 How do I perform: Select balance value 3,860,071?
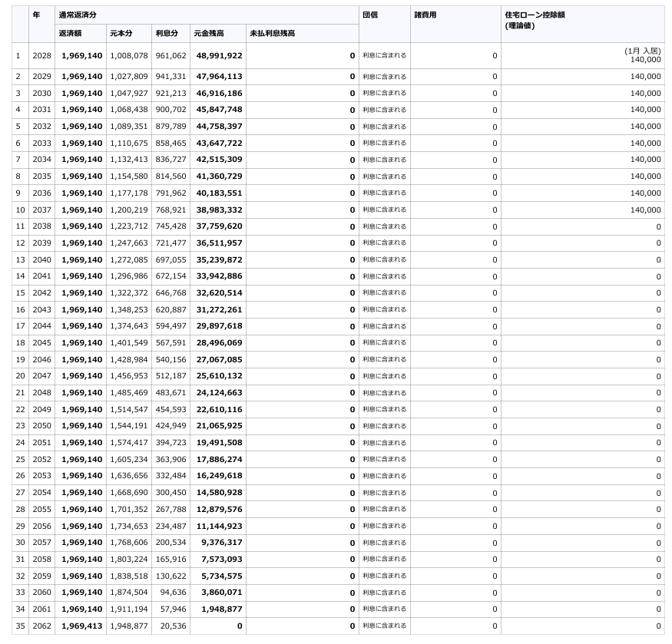click(222, 592)
